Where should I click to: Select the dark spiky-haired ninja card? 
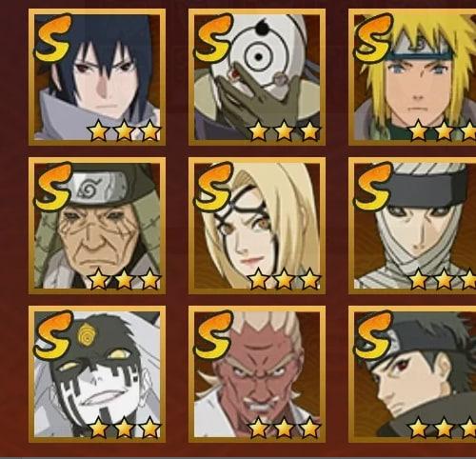point(97,77)
